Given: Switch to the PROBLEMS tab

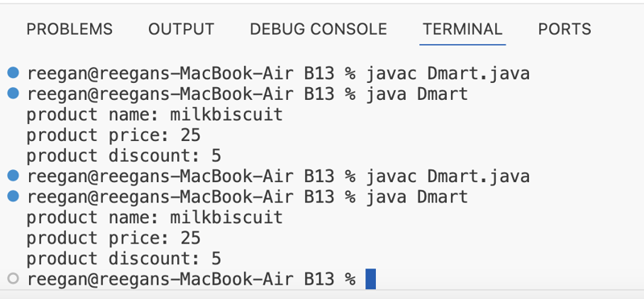Looking at the screenshot, I should click(x=69, y=29).
